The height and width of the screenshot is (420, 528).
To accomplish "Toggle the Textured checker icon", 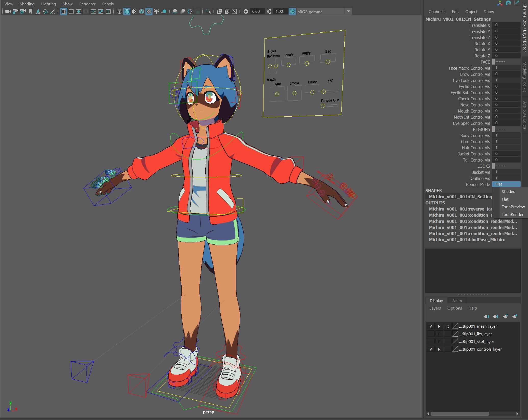I will tap(149, 11).
